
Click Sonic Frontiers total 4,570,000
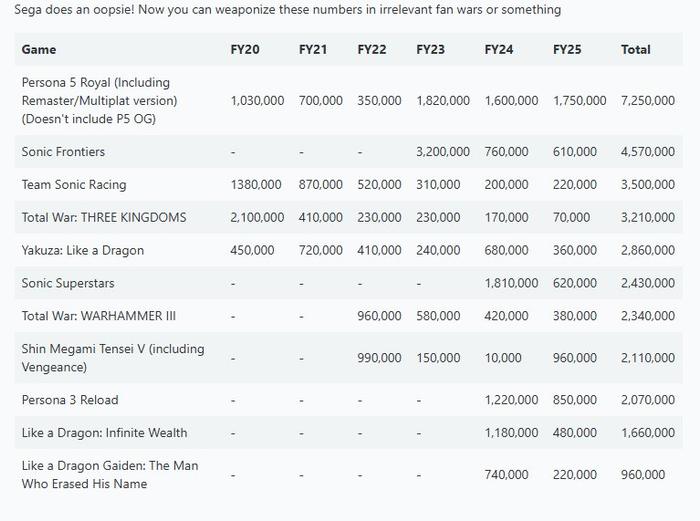tap(648, 152)
